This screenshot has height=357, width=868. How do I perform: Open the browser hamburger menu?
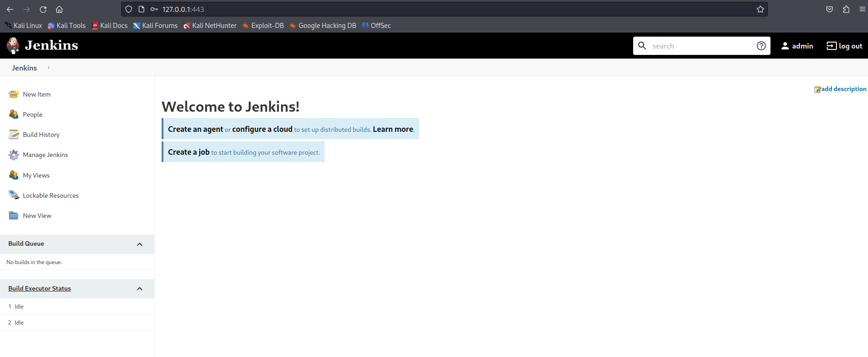tap(863, 9)
